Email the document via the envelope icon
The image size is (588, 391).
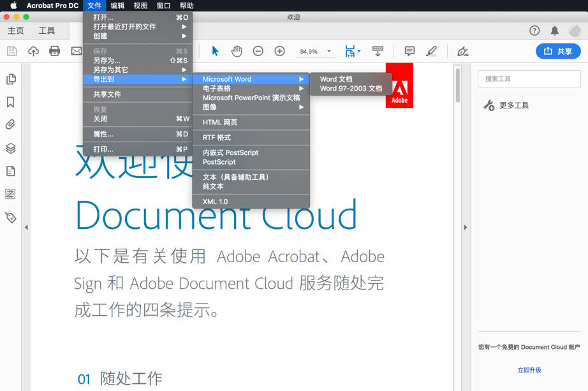click(x=77, y=51)
